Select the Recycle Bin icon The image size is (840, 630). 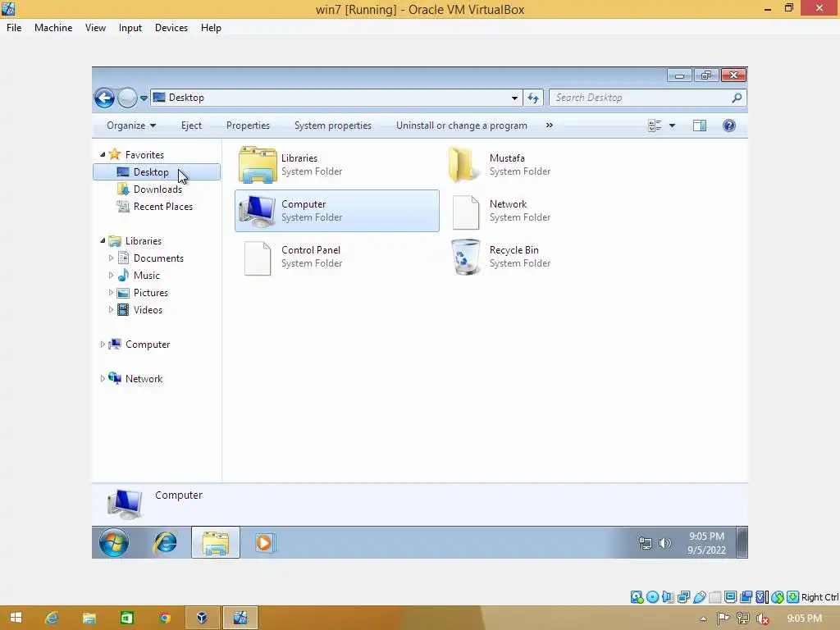(465, 257)
